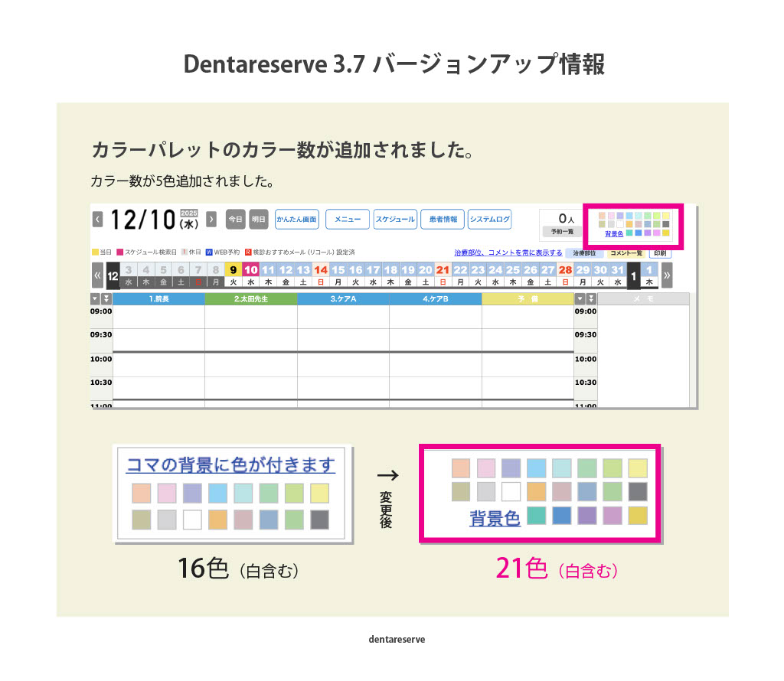784x681 pixels.
Task: Open 患者情報 patient information
Action: coord(442,220)
